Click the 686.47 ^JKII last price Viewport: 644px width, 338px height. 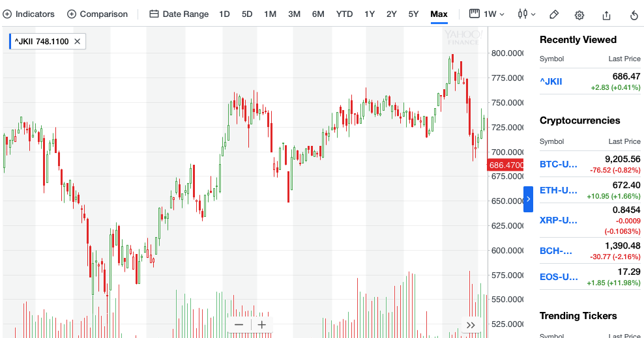tap(626, 76)
